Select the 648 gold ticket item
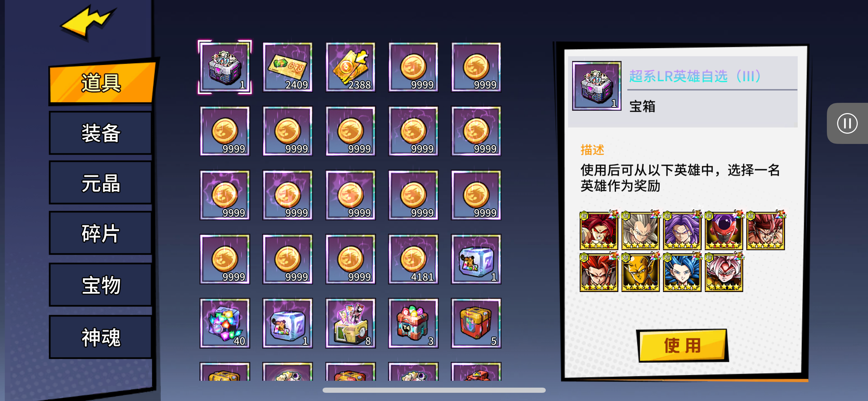 pyautogui.click(x=288, y=67)
